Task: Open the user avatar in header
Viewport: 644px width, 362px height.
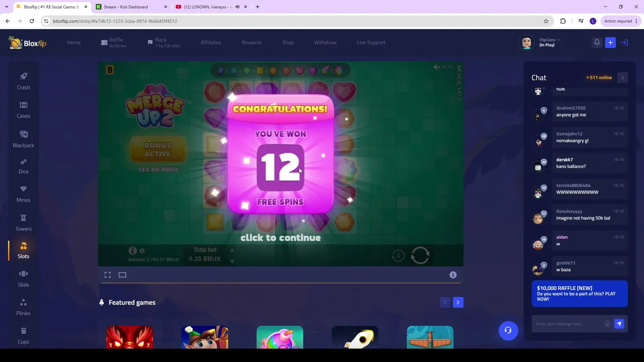Action: coord(527,43)
